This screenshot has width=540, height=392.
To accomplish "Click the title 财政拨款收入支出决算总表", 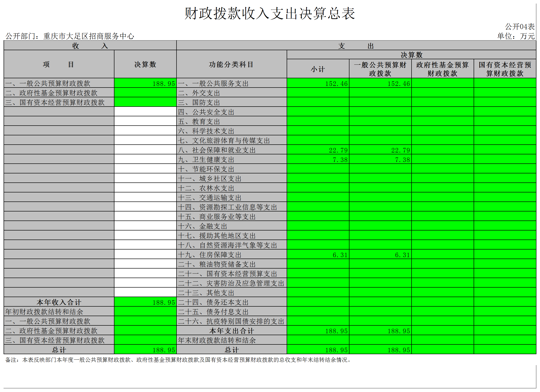I will 270,13.
